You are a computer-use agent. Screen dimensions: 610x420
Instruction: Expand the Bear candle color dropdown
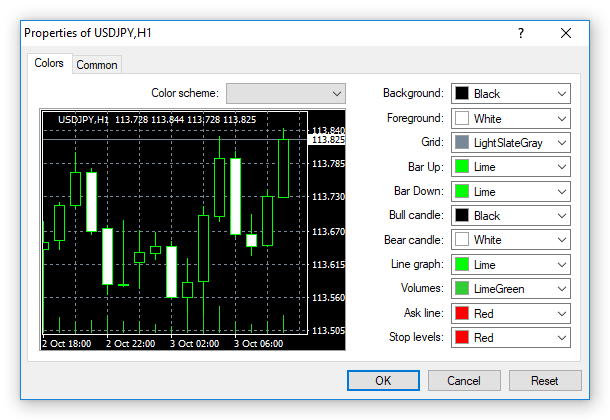(x=511, y=240)
